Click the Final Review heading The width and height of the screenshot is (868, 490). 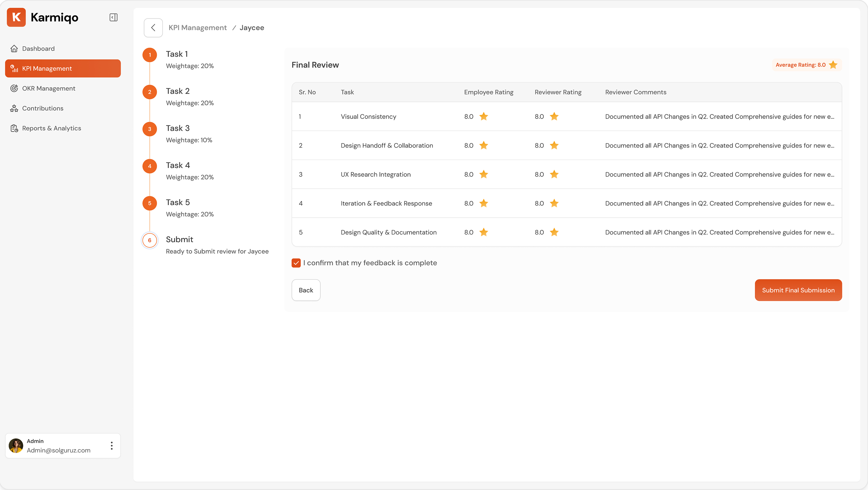pos(315,65)
